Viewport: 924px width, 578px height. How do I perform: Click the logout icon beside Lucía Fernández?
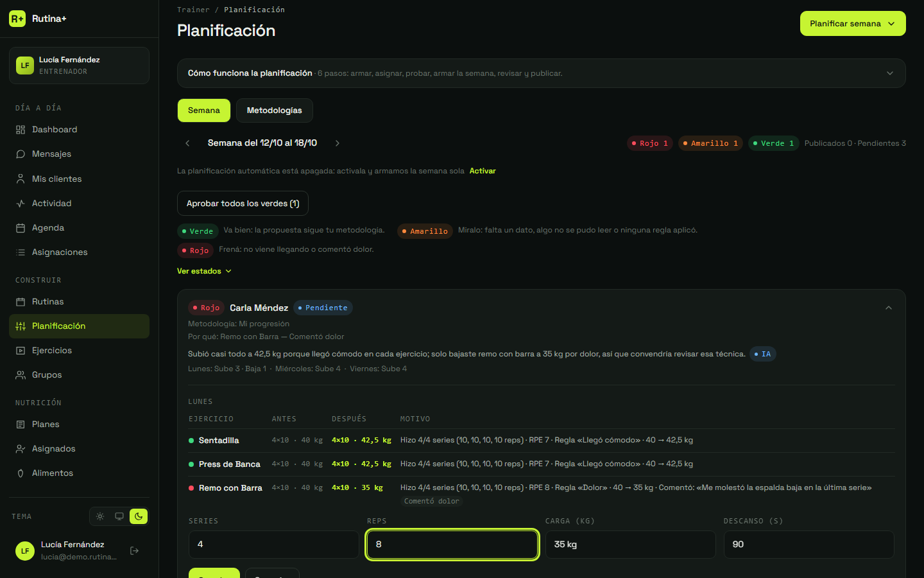135,550
